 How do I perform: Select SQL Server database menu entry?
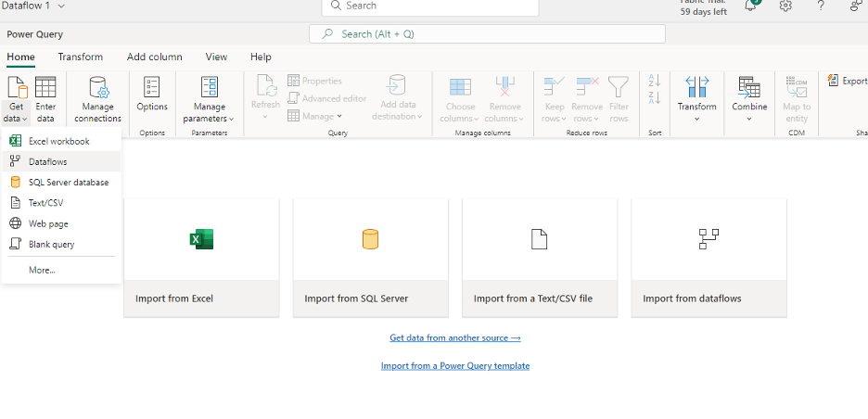61,182
